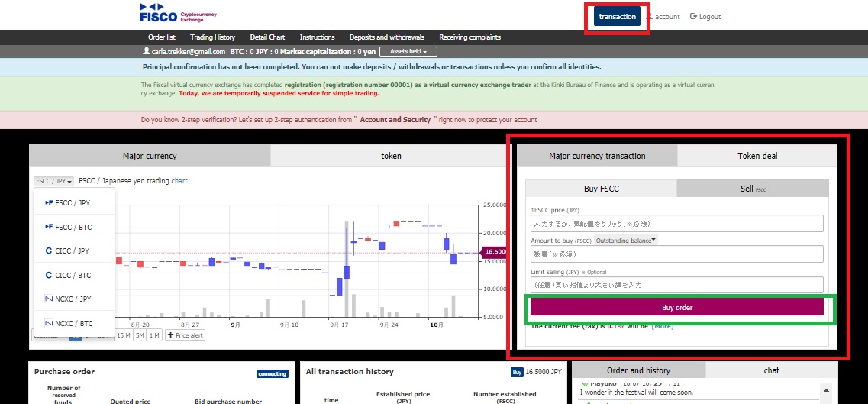Click the Purchase order heading
The image size is (868, 404).
coord(64,372)
